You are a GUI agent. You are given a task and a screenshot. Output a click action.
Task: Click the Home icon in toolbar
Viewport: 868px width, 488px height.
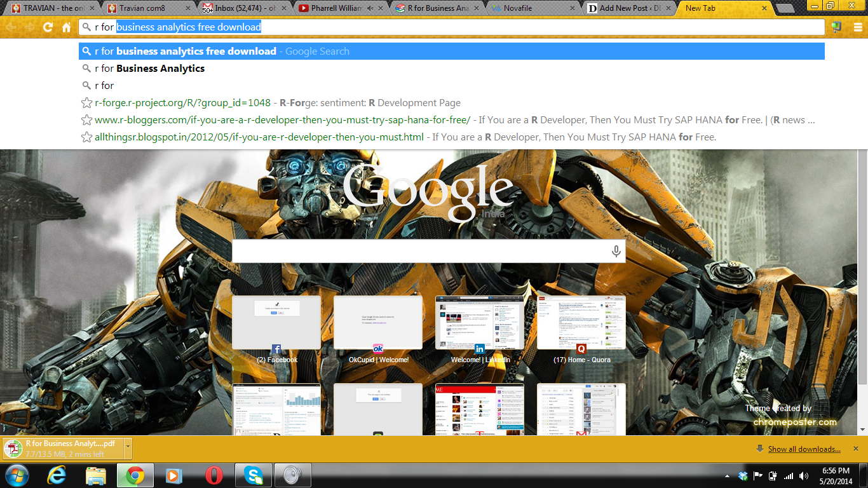point(66,27)
